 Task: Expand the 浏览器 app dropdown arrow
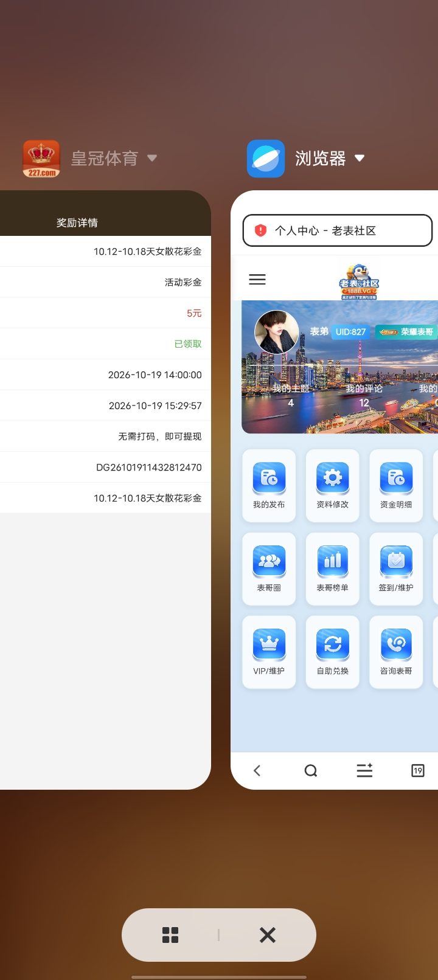(360, 158)
